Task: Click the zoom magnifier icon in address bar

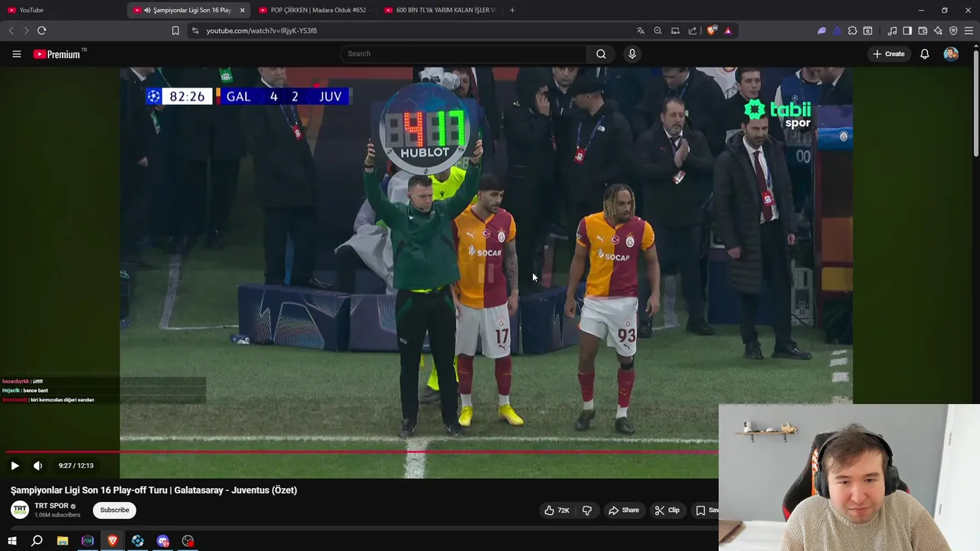Action: click(x=658, y=31)
